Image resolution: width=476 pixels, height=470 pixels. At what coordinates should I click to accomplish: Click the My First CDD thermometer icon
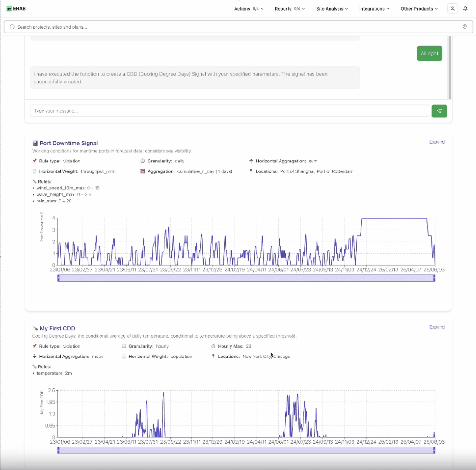pyautogui.click(x=35, y=328)
